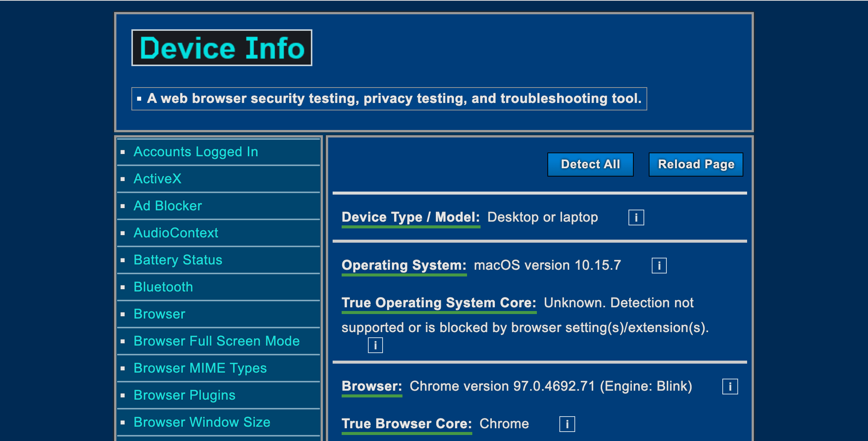The width and height of the screenshot is (868, 441).
Task: Jump to Battery Status section
Action: pos(178,260)
